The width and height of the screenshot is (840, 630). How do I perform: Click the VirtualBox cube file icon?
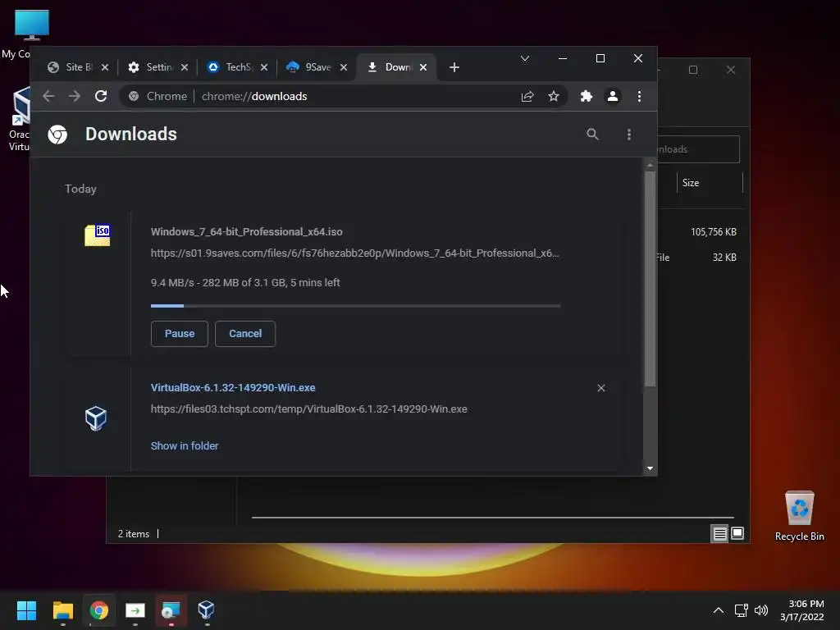click(x=97, y=418)
